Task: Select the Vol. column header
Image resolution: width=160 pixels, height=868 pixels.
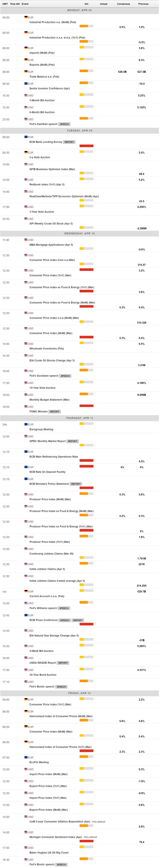Action: 86,4
